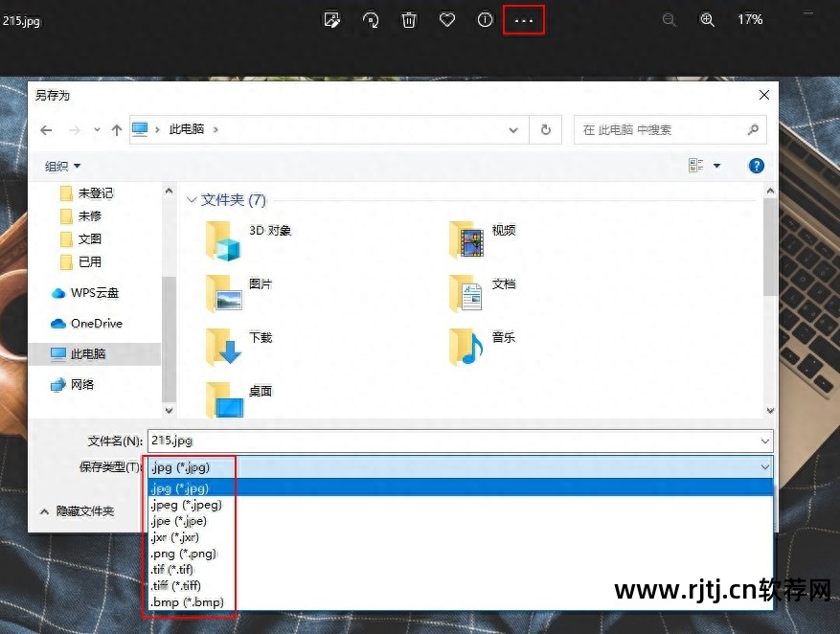The height and width of the screenshot is (634, 840).
Task: Open OneDrive in navigation pane
Action: (86, 324)
